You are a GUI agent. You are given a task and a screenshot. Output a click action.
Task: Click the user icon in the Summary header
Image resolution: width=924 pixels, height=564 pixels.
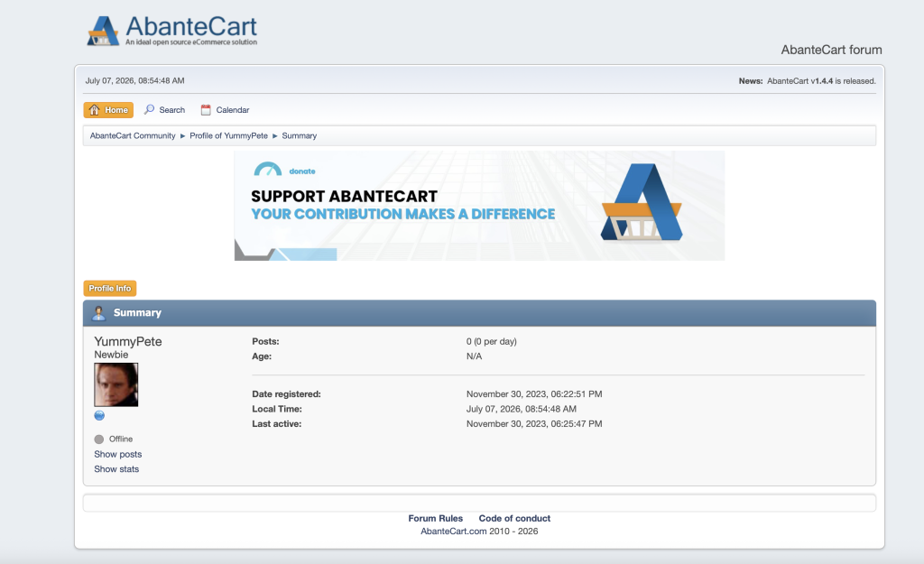tap(98, 313)
